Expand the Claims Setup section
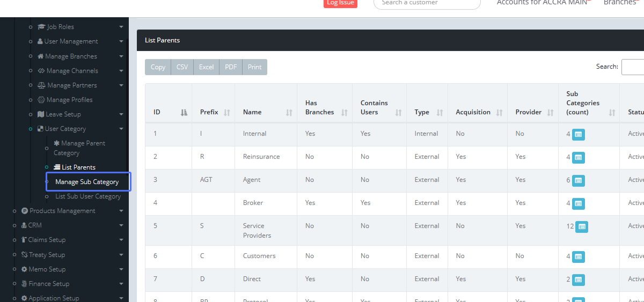644x302 pixels. [47, 240]
